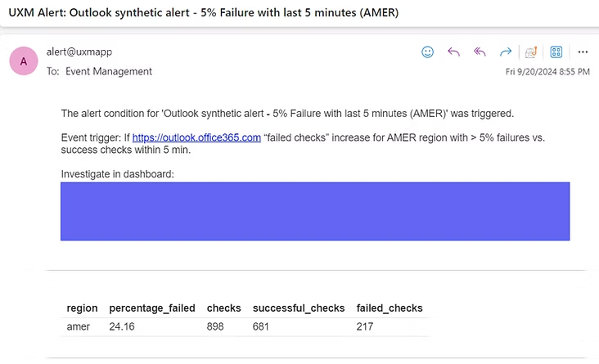Click the failed_checks column header

click(x=390, y=308)
